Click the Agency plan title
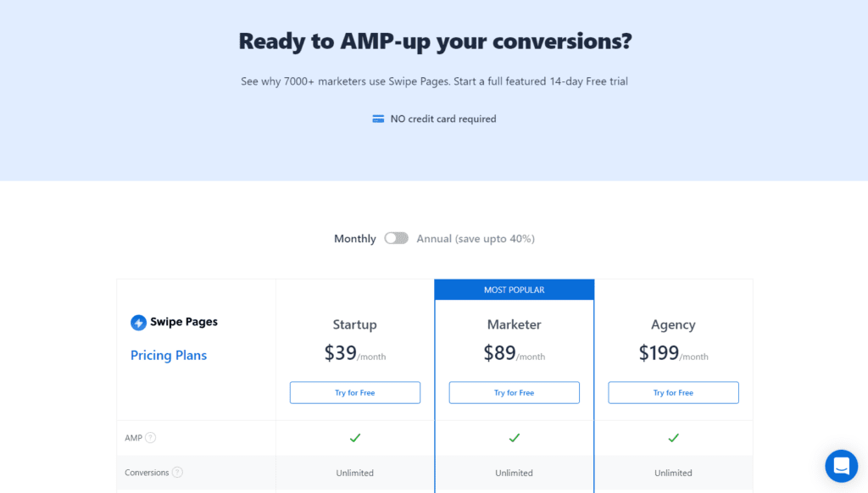 (673, 324)
